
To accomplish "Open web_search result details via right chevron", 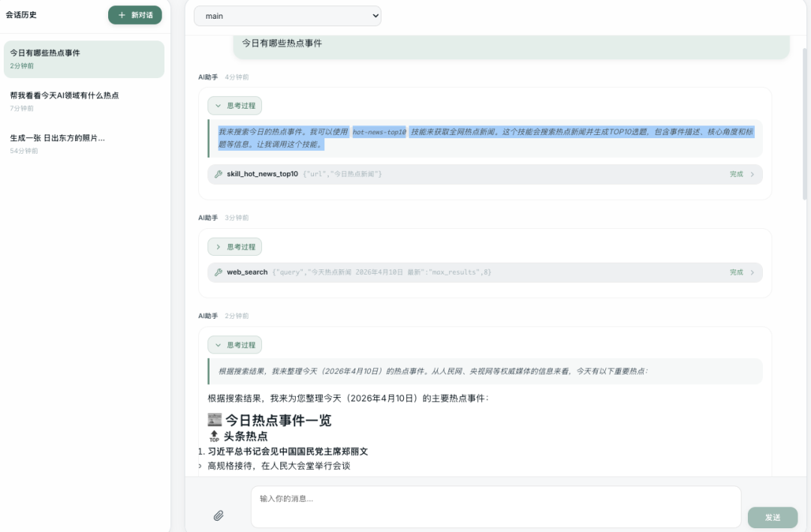I will [x=752, y=272].
